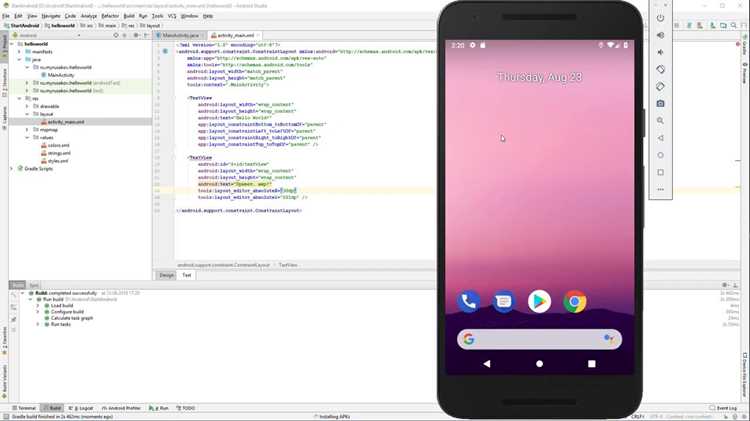
Task: Open Android Profiler tool window
Action: click(x=121, y=408)
